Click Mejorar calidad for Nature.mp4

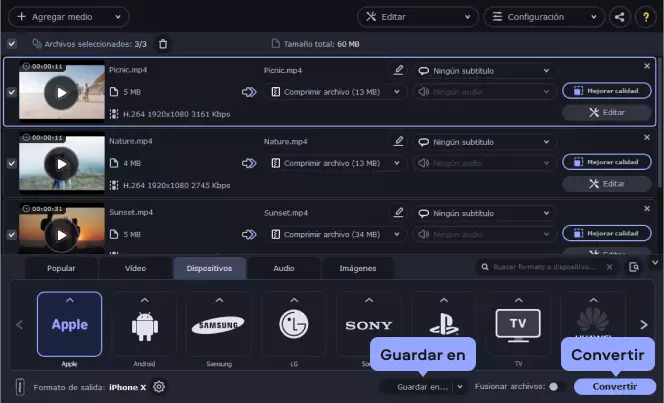click(x=607, y=162)
